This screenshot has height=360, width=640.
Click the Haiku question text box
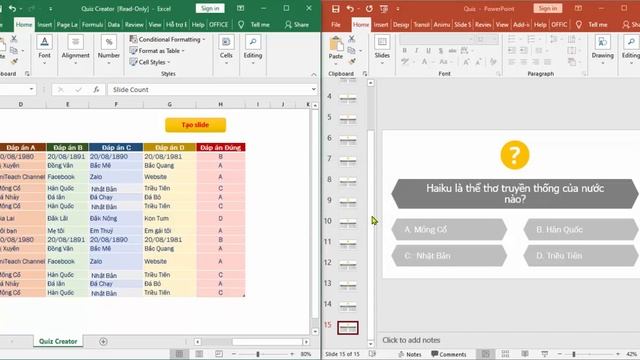[x=515, y=194]
